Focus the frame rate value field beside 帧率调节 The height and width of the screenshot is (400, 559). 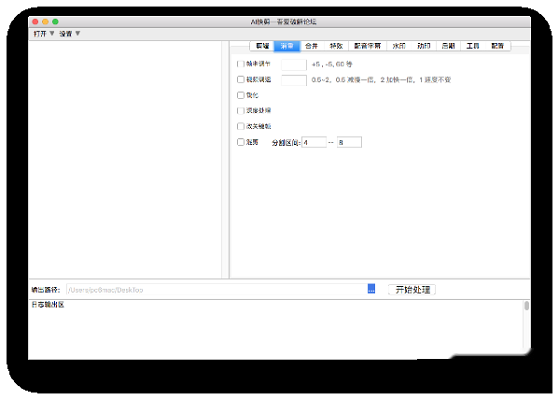pos(294,65)
